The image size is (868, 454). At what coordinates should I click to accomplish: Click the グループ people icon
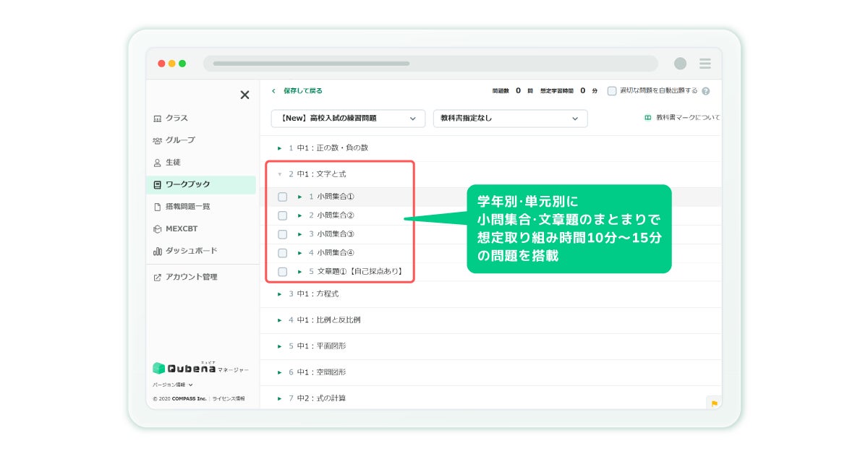click(158, 140)
